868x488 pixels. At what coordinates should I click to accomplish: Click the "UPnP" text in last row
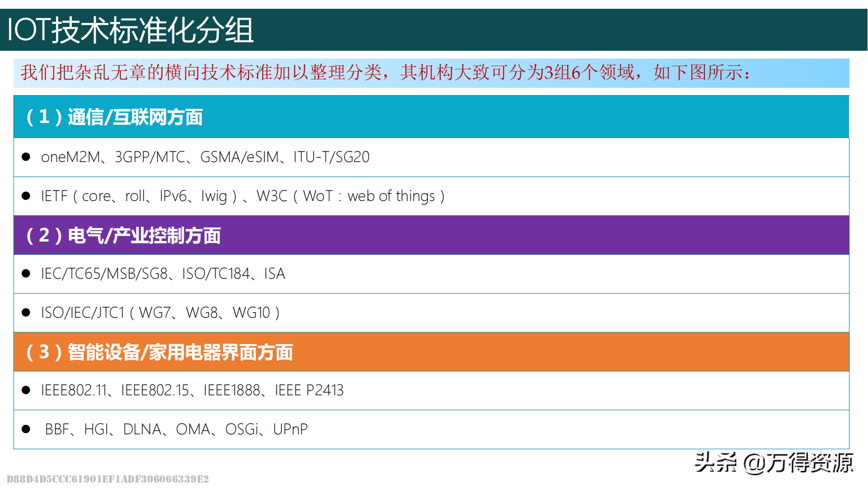pyautogui.click(x=290, y=429)
